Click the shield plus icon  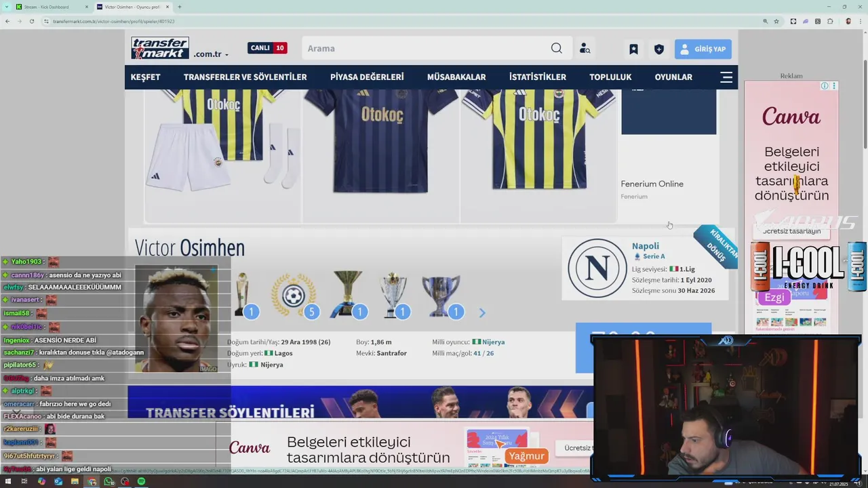pos(658,49)
